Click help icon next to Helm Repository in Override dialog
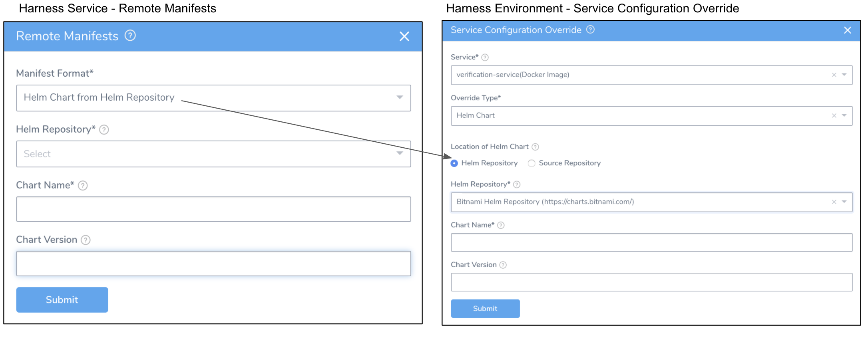Image resolution: width=868 pixels, height=337 pixels. pyautogui.click(x=517, y=184)
